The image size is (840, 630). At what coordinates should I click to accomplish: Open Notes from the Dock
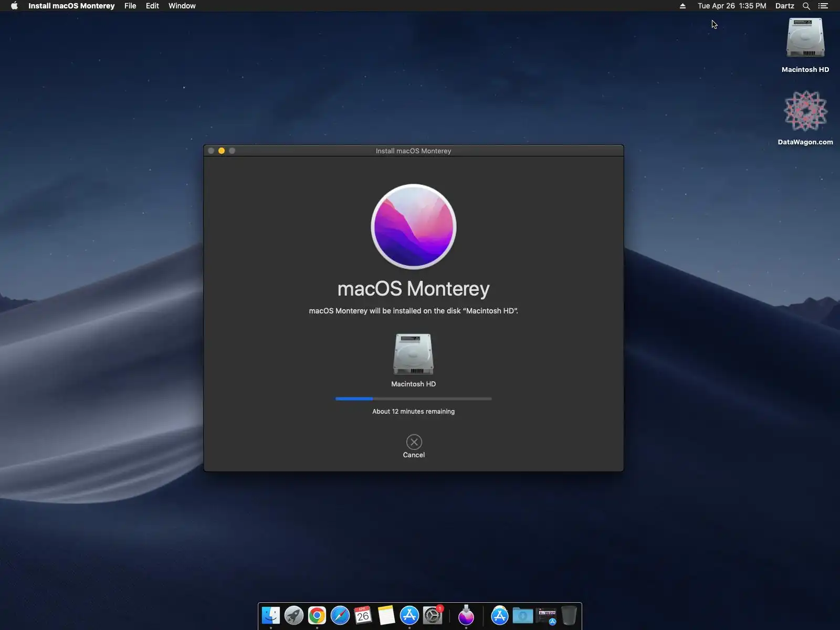pyautogui.click(x=386, y=615)
